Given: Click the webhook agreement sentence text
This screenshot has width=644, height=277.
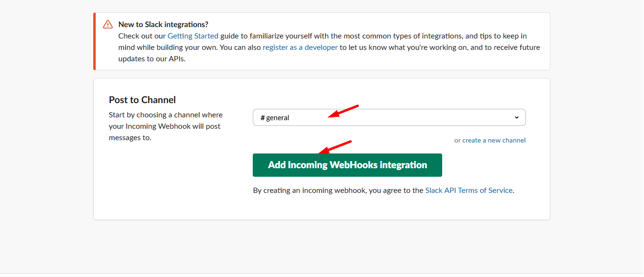Looking at the screenshot, I should click(333, 190).
